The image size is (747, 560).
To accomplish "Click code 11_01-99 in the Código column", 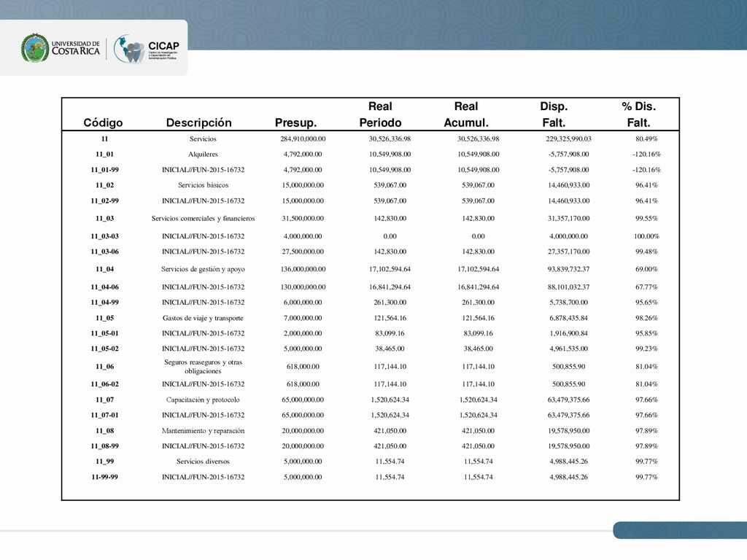I will [105, 170].
